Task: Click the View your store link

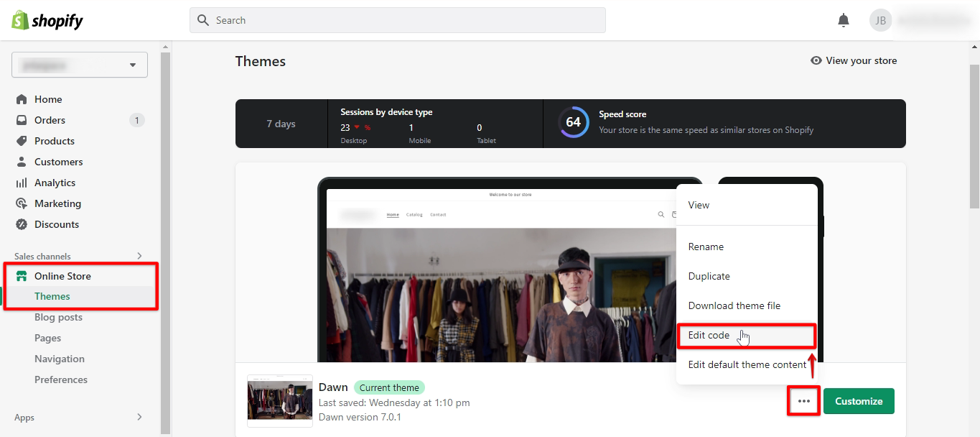Action: (x=854, y=60)
